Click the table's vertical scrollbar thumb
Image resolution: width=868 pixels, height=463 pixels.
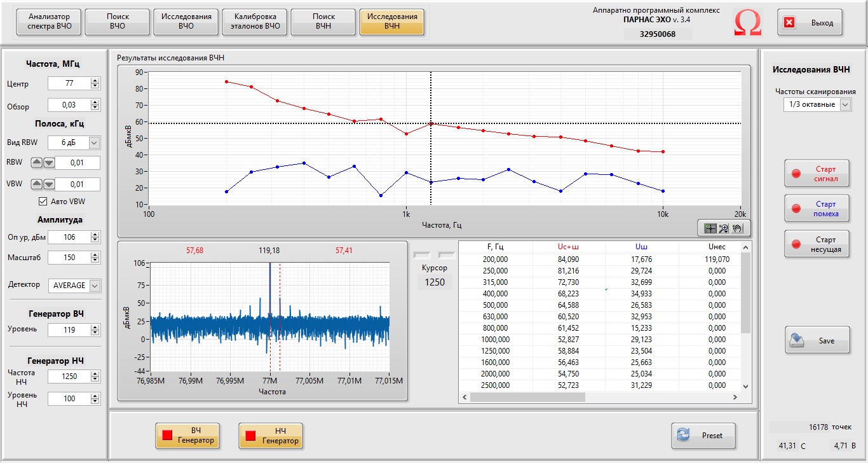tap(746, 293)
